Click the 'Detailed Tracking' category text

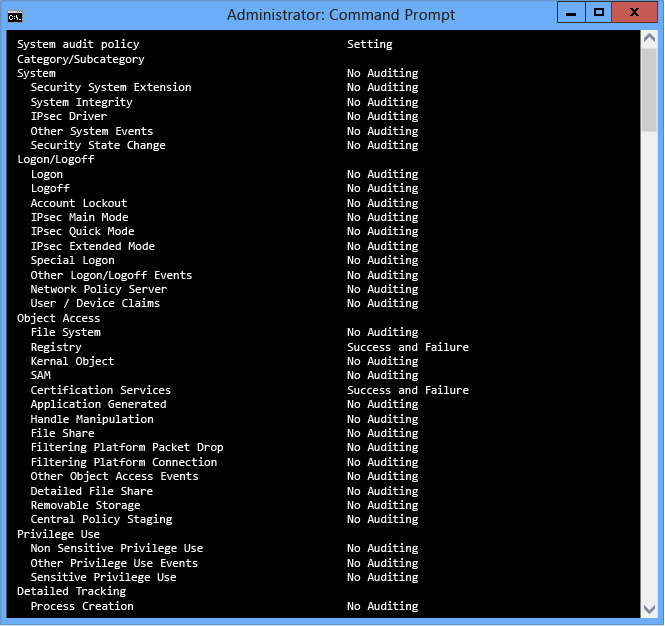tap(72, 591)
